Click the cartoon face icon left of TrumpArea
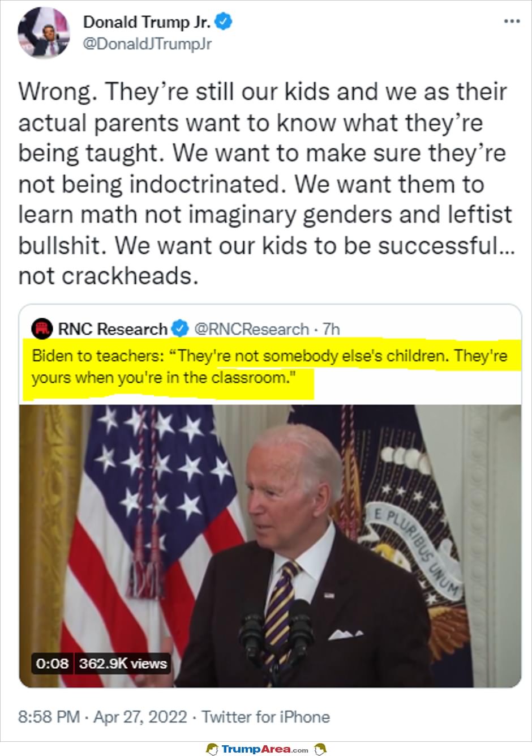 212,749
